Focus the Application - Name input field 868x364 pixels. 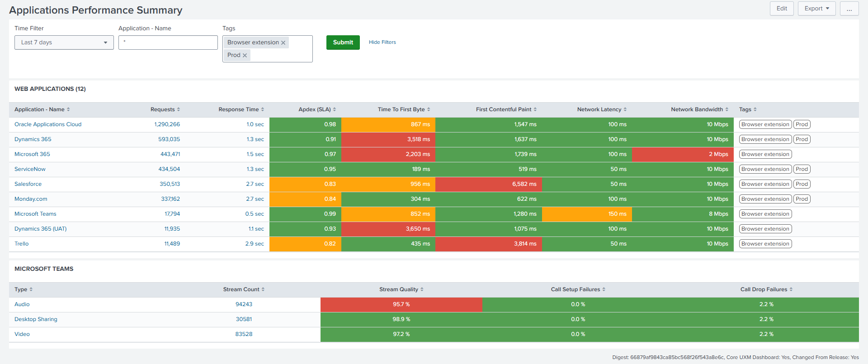coord(168,43)
